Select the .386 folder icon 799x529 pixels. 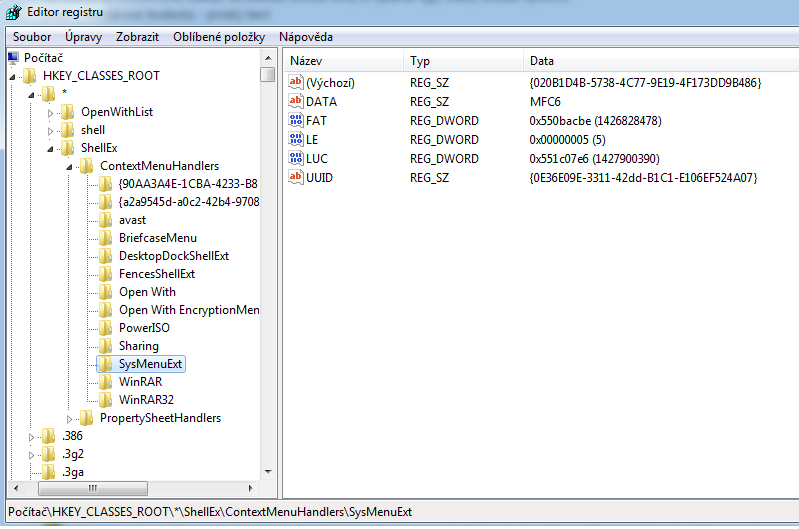[49, 436]
